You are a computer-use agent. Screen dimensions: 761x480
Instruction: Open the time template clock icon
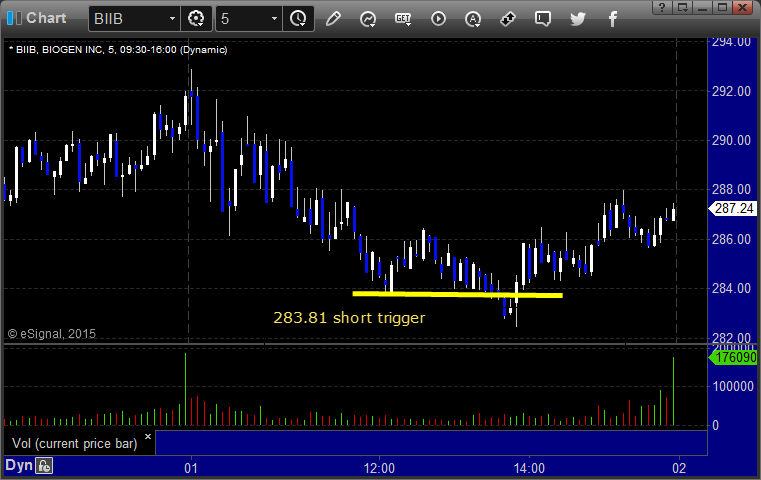click(298, 19)
